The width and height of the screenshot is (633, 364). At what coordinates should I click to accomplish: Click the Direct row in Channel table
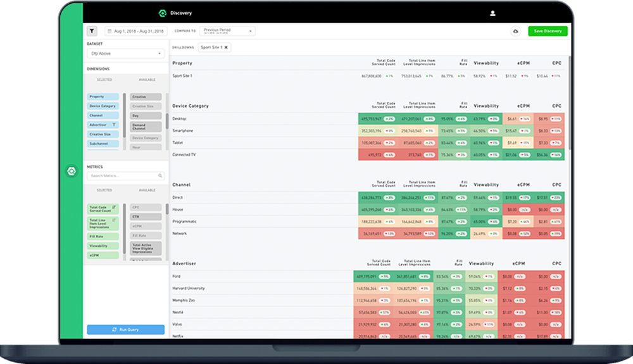click(368, 198)
